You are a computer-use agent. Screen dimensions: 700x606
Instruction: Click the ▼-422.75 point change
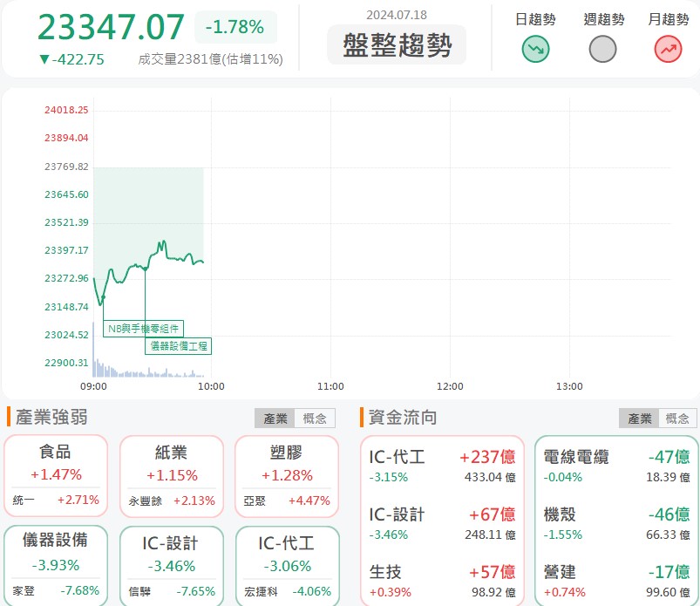[71, 59]
